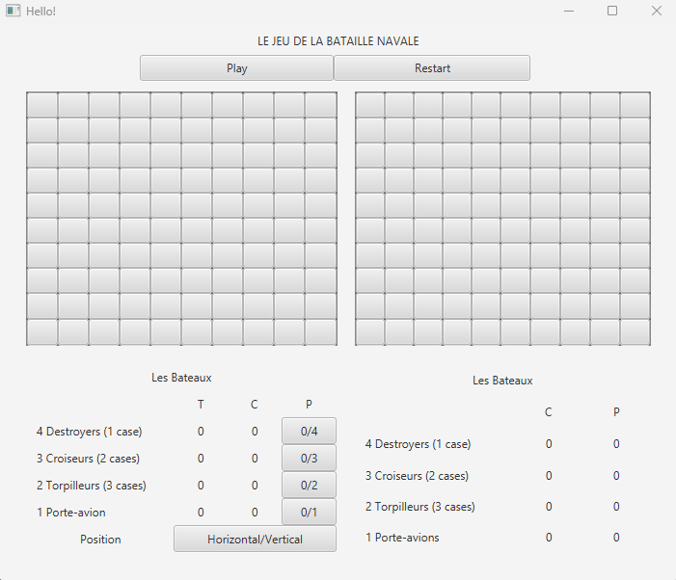Viewport: 676px width, 580px height.
Task: Click bottom-left cell of the left grid
Action: click(x=42, y=332)
